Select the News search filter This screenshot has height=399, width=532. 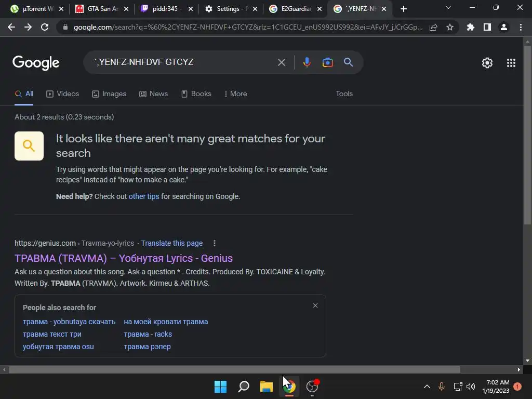click(x=153, y=94)
